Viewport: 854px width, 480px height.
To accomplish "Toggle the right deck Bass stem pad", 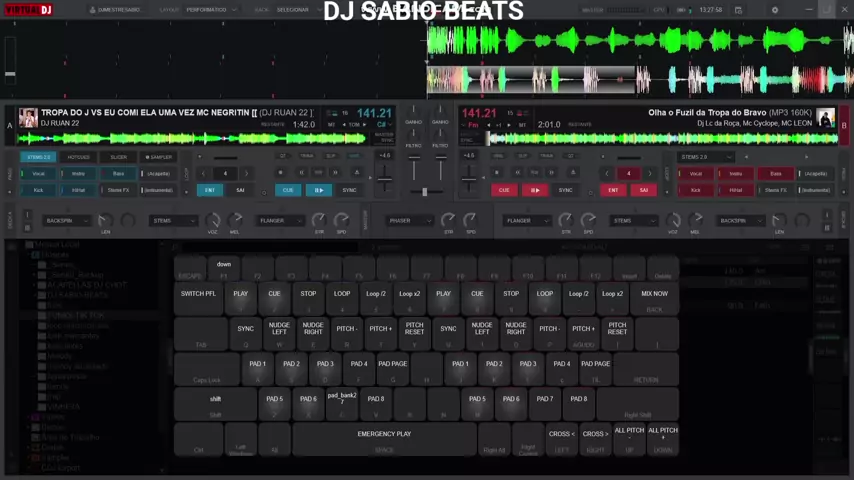I will pos(776,174).
